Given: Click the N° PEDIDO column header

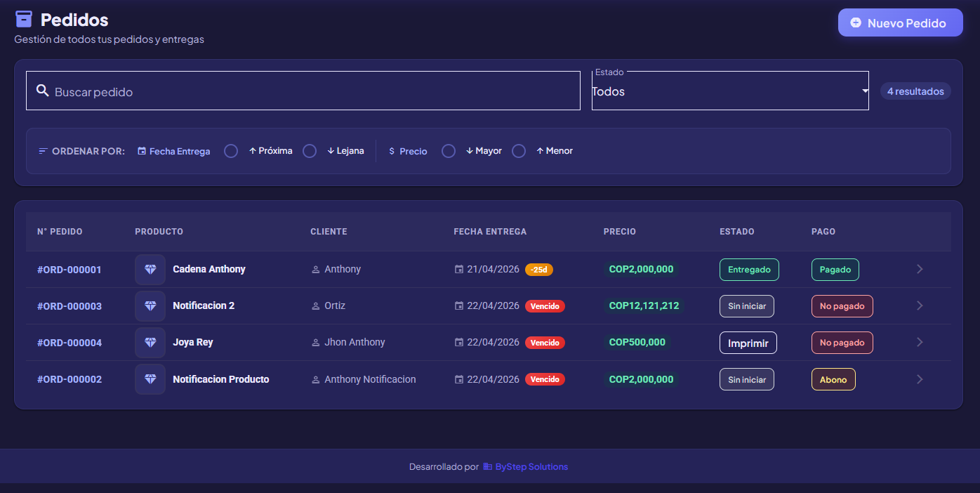Looking at the screenshot, I should (60, 232).
